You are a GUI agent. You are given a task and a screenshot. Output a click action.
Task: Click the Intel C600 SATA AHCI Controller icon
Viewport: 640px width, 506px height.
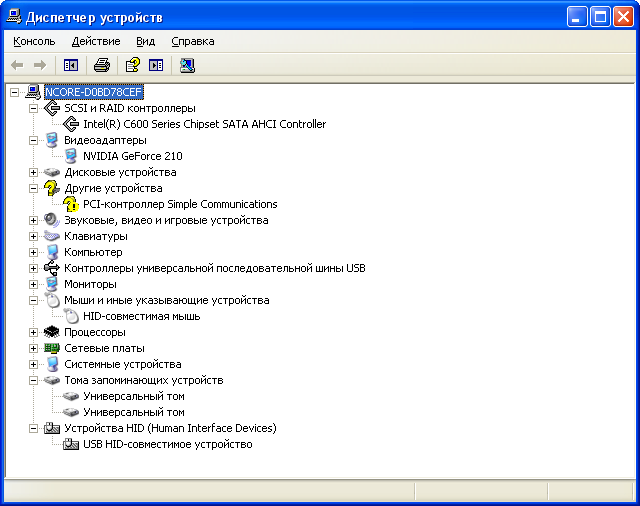pos(71,124)
